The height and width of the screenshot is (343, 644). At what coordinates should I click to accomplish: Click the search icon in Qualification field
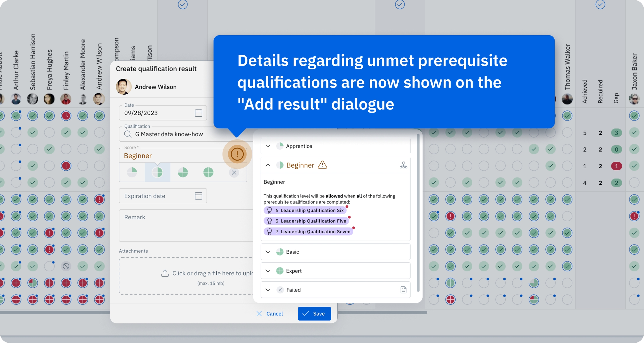pos(128,134)
